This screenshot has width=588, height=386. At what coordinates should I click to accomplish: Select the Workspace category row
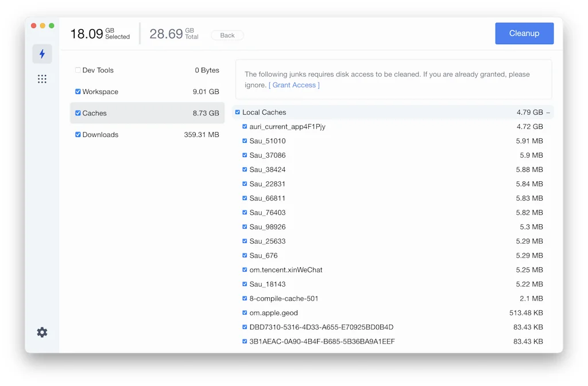pos(147,92)
